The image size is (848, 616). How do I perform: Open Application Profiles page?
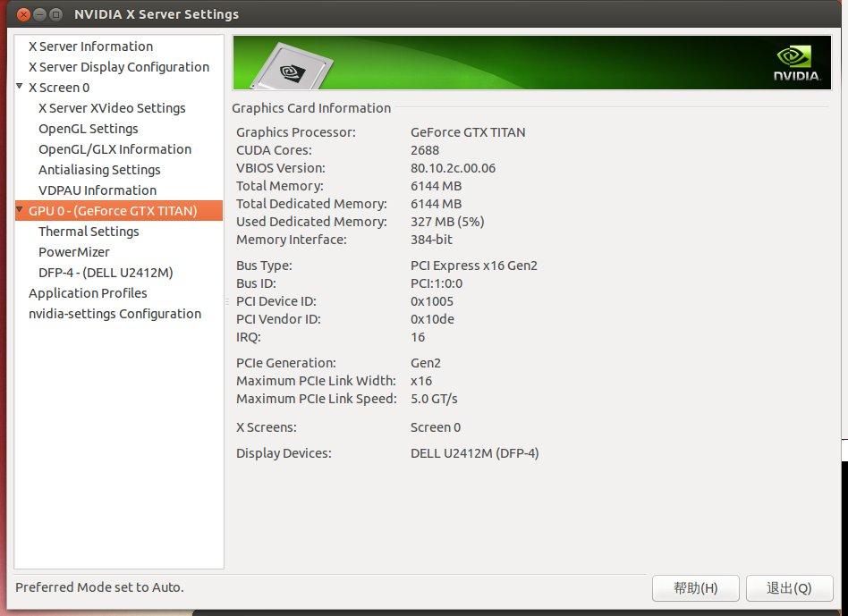(x=88, y=293)
